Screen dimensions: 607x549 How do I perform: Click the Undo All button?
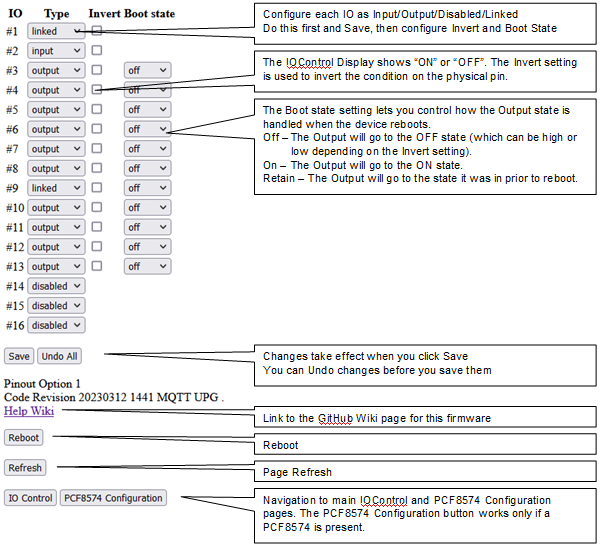[59, 356]
